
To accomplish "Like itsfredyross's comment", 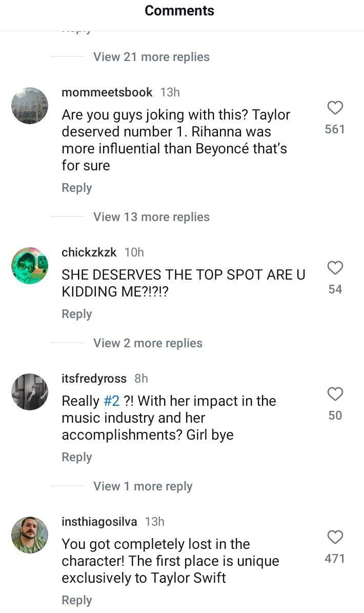I will [x=335, y=394].
